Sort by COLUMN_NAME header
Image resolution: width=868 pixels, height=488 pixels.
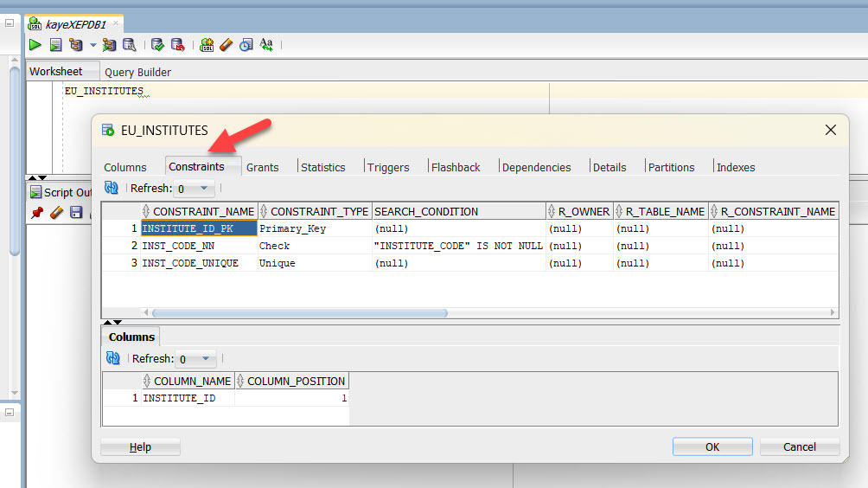pyautogui.click(x=188, y=381)
